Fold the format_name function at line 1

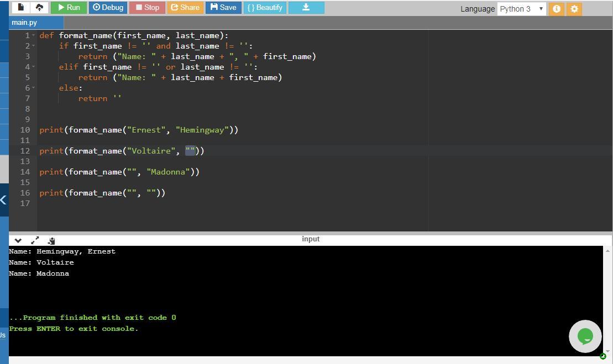coord(33,35)
